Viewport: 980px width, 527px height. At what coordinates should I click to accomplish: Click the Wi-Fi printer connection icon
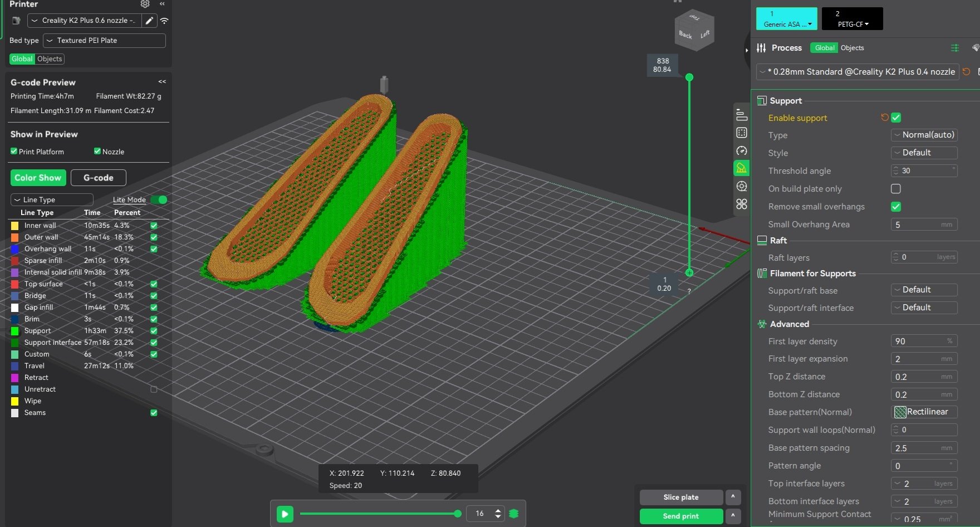coord(164,21)
